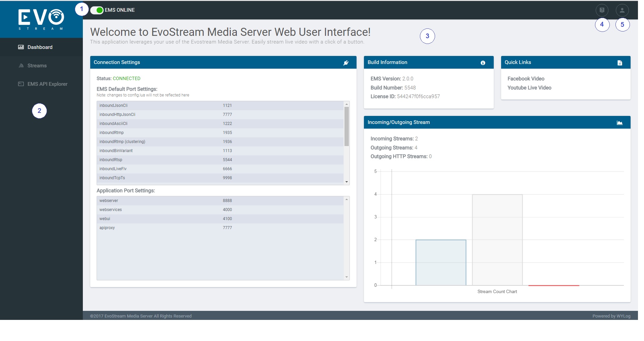Click the blue incoming streams bar
This screenshot has height=341, width=644.
441,263
